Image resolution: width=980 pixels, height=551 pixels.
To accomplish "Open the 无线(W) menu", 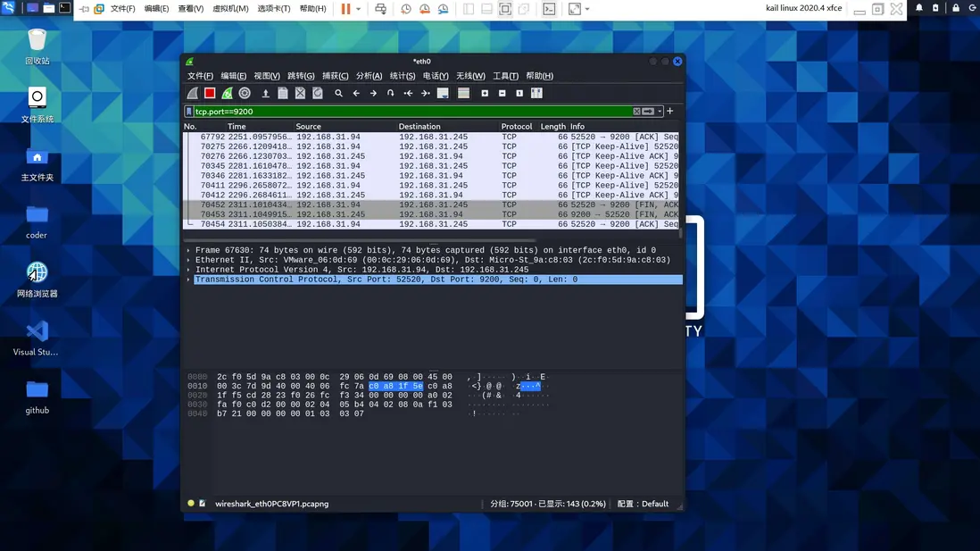I will tap(470, 76).
